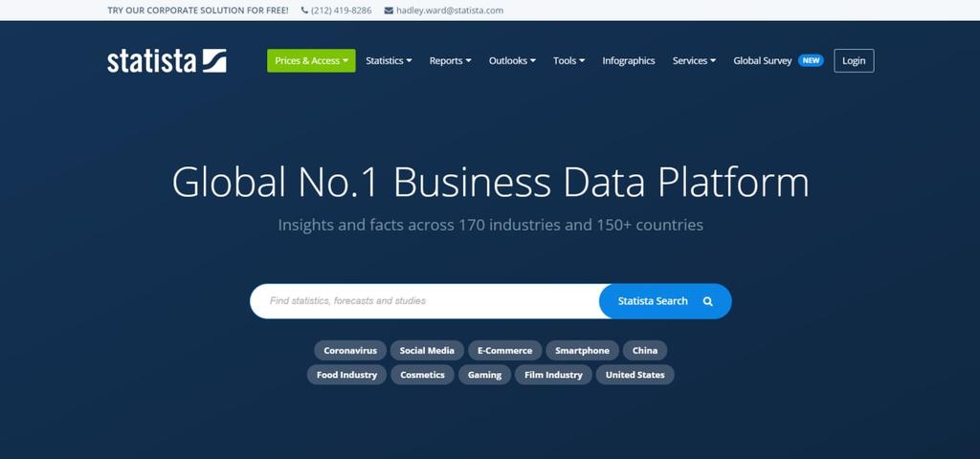The width and height of the screenshot is (980, 459).
Task: Open the Global Survey page
Action: coord(763,60)
